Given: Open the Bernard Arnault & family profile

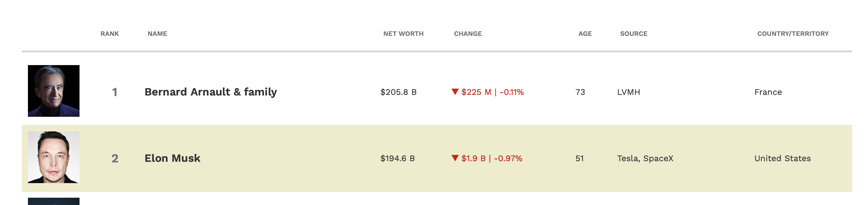Looking at the screenshot, I should click(211, 92).
